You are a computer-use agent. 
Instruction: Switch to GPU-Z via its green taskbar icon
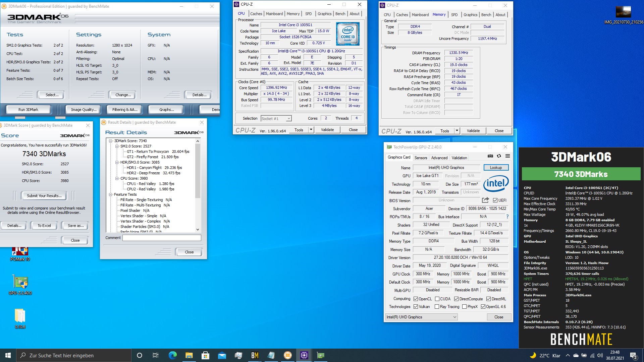point(321,355)
